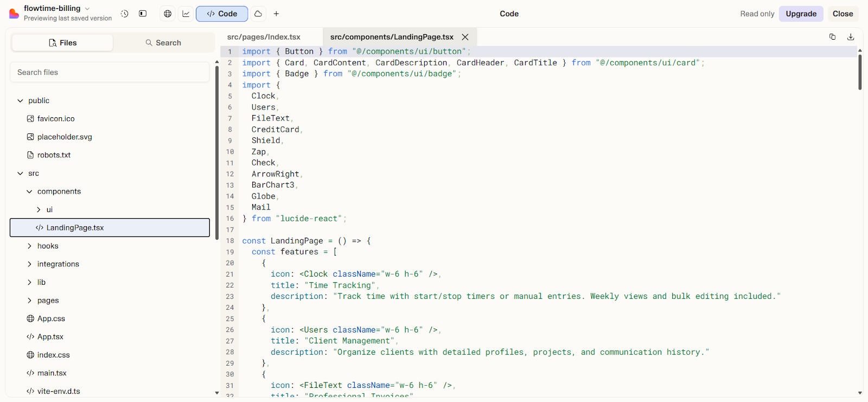Collapse the src folder

(x=20, y=173)
